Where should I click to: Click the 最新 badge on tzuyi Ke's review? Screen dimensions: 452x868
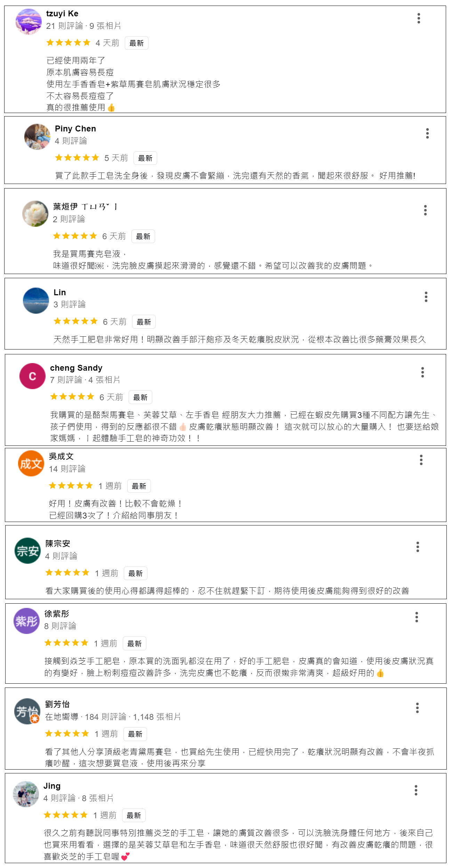click(x=136, y=43)
